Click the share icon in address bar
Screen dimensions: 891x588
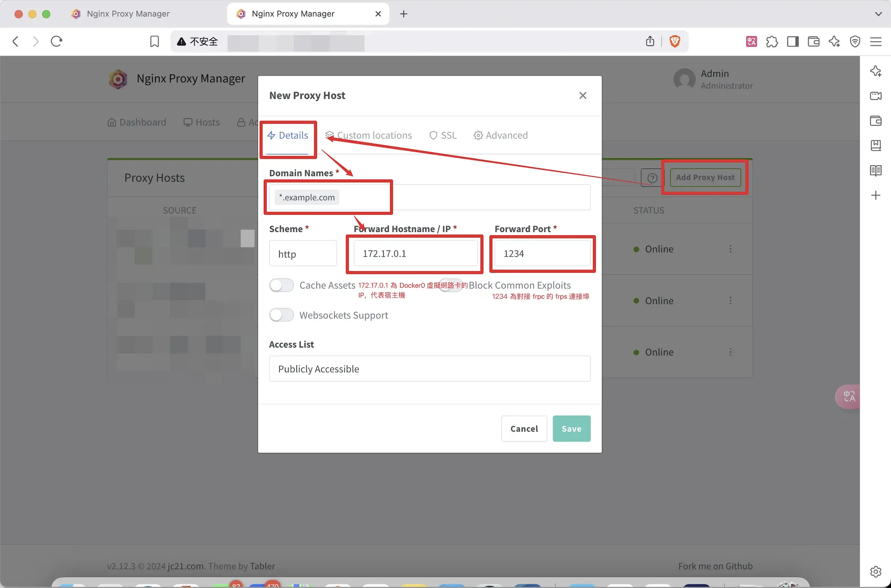coord(650,41)
